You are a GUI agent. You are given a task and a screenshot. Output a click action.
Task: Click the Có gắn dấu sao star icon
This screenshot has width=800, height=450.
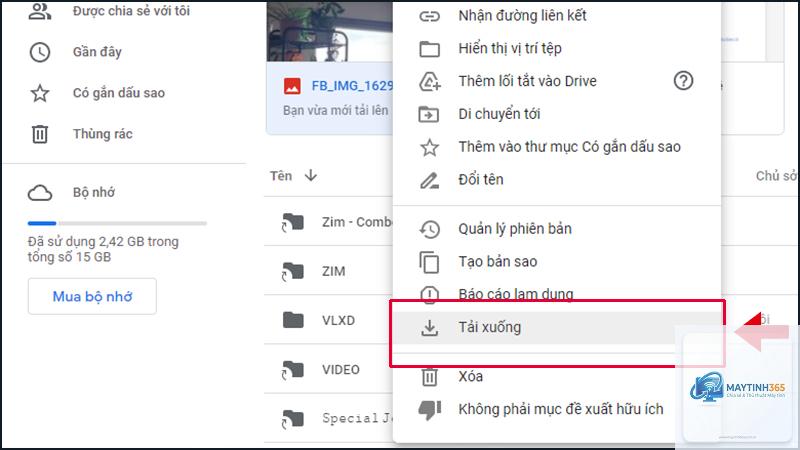tap(40, 93)
